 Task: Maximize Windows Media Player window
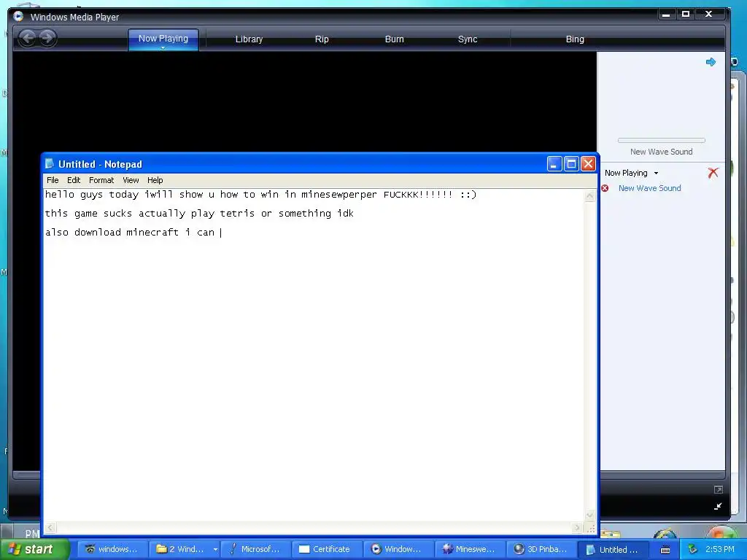(x=686, y=15)
